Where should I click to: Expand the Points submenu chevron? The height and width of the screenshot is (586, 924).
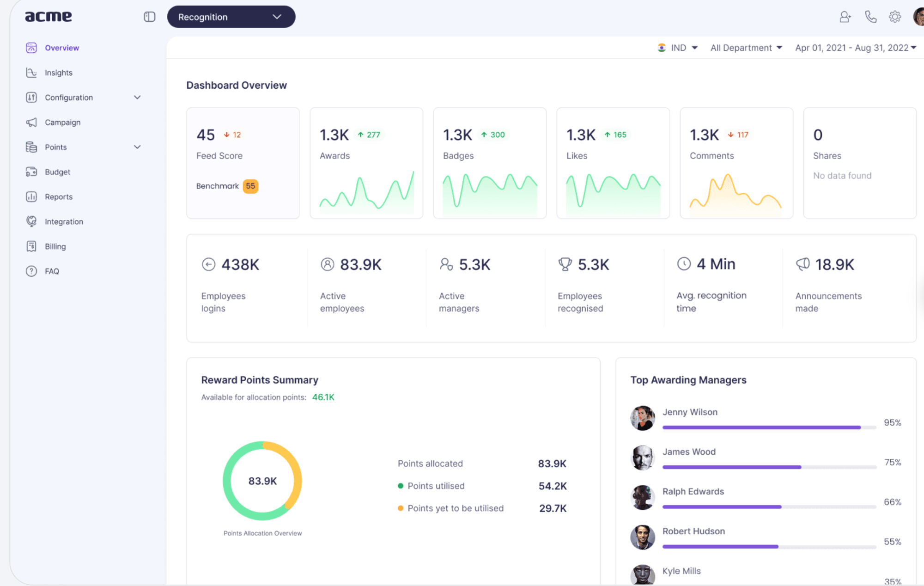[x=137, y=147]
